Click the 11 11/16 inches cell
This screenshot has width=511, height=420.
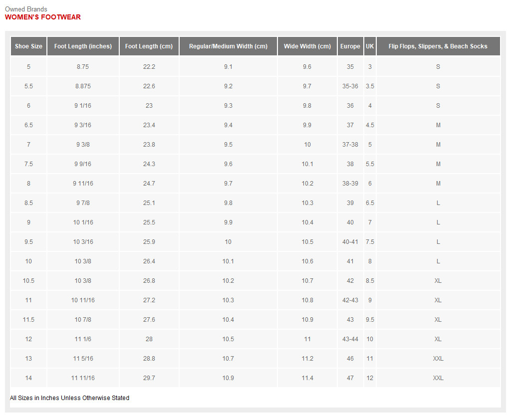tap(83, 378)
